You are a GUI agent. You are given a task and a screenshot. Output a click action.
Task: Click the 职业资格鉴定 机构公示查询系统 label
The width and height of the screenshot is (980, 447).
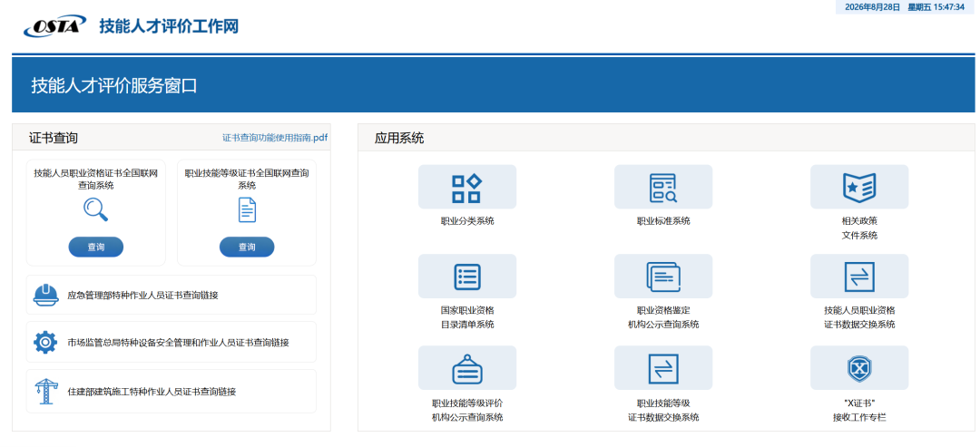663,317
